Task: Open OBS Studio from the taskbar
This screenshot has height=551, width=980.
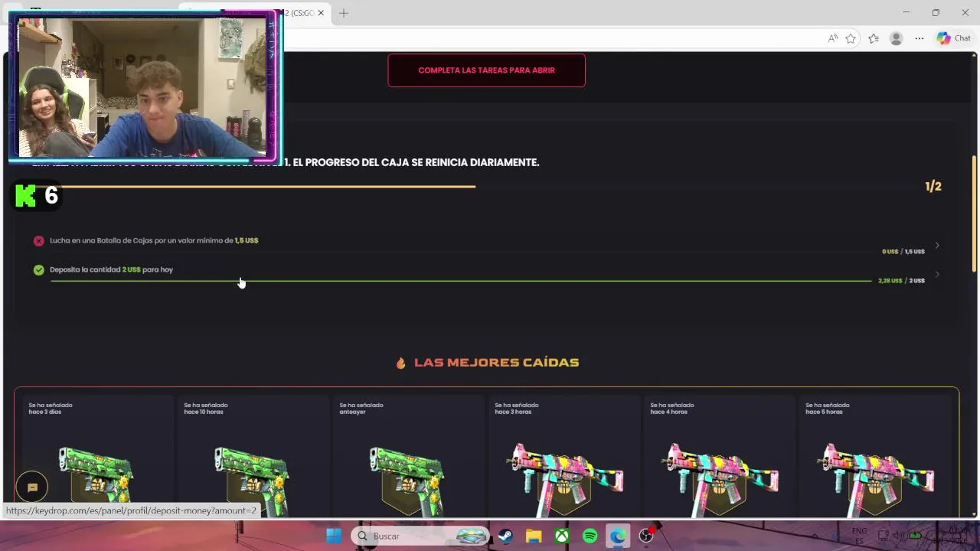Action: point(646,536)
